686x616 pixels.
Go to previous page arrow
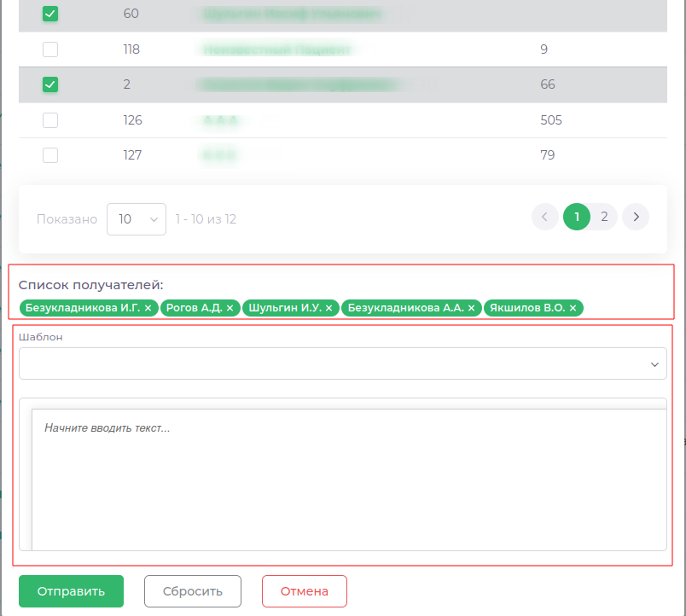click(544, 218)
